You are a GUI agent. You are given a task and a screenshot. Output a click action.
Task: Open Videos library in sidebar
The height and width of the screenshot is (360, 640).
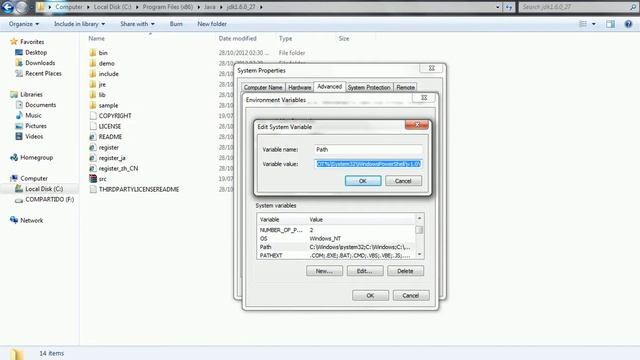pos(34,136)
